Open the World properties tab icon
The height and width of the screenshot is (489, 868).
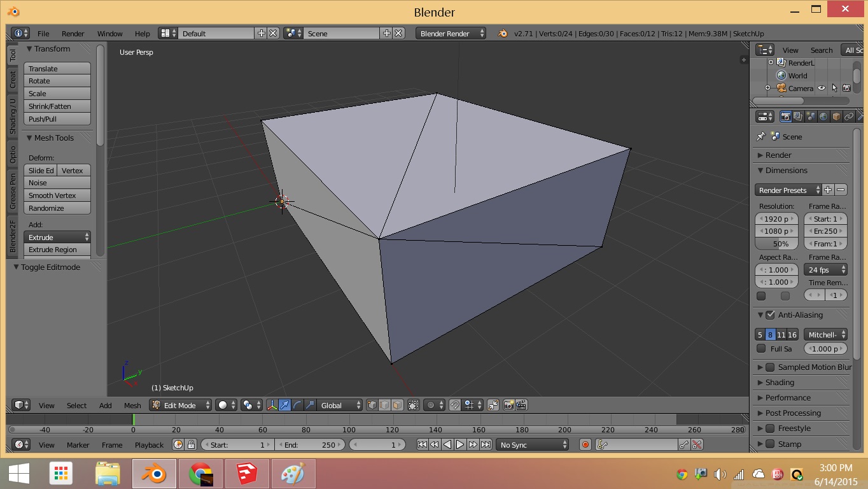point(823,117)
